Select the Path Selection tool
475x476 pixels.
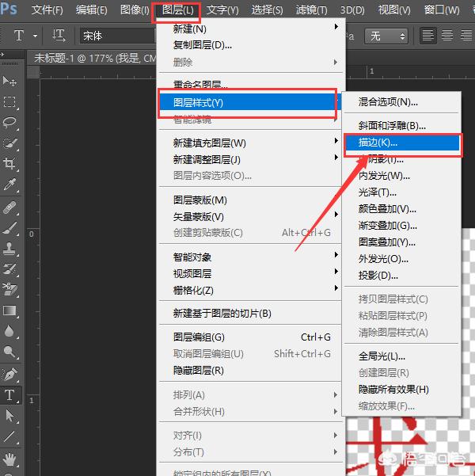[x=9, y=416]
